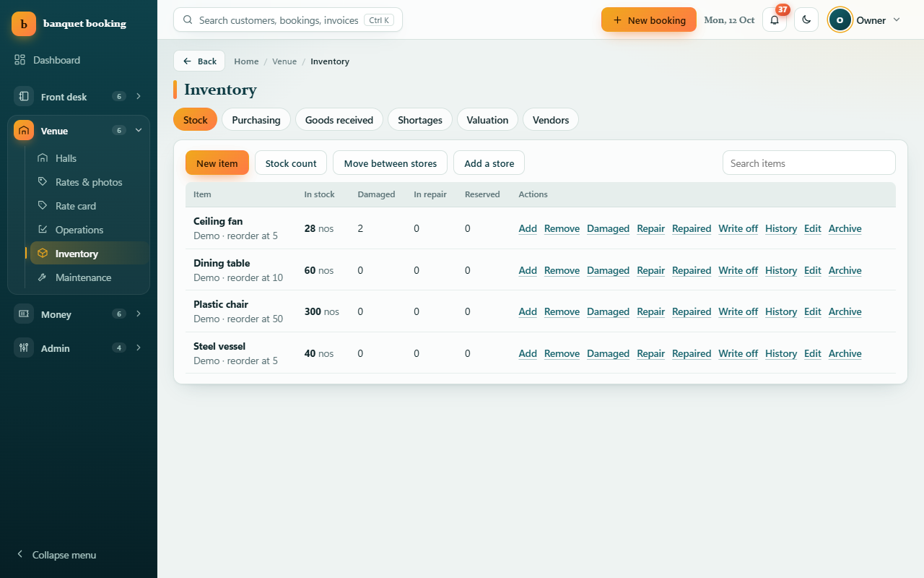Viewport: 924px width, 578px height.
Task: Click the Maintenance wrench icon
Action: coord(43,277)
